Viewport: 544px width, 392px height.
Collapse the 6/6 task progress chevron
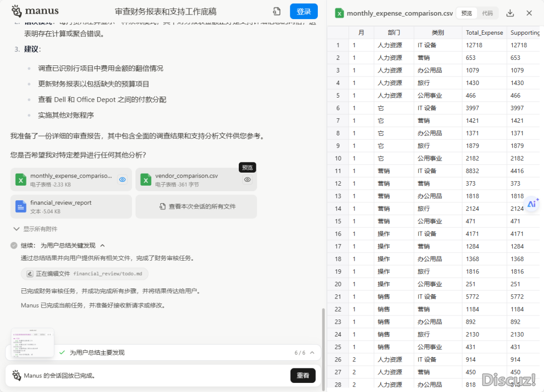(312, 352)
